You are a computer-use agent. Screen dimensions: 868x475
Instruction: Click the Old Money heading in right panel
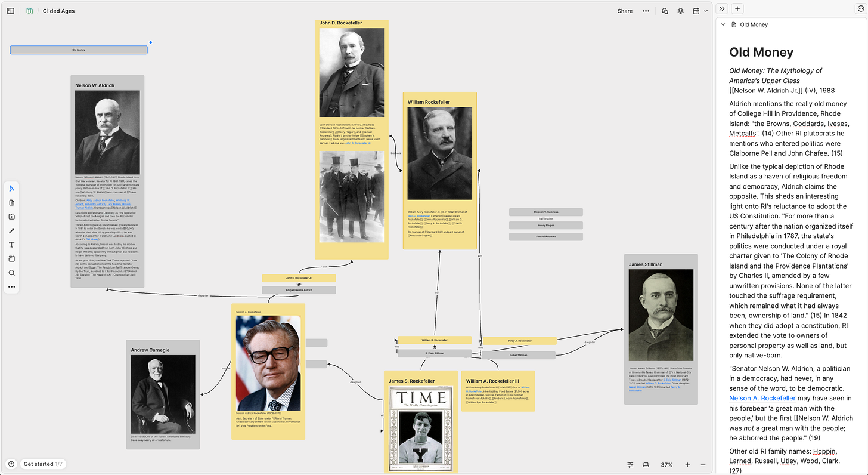click(762, 52)
